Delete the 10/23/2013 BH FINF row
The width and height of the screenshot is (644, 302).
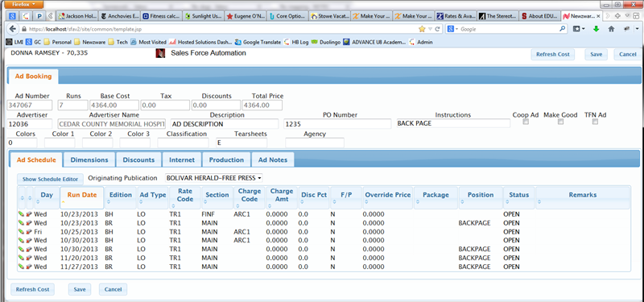click(x=29, y=214)
